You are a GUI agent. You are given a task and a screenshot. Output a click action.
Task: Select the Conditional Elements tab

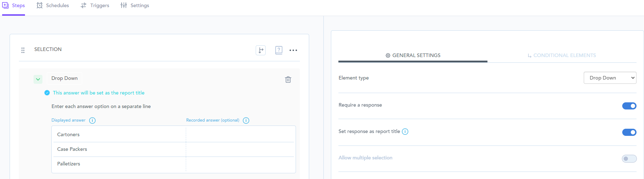(562, 55)
